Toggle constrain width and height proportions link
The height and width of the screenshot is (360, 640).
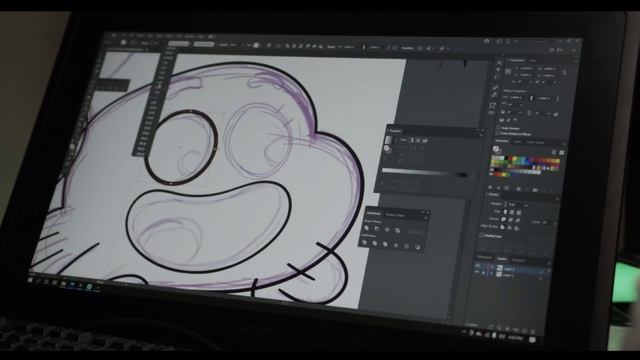[x=564, y=72]
